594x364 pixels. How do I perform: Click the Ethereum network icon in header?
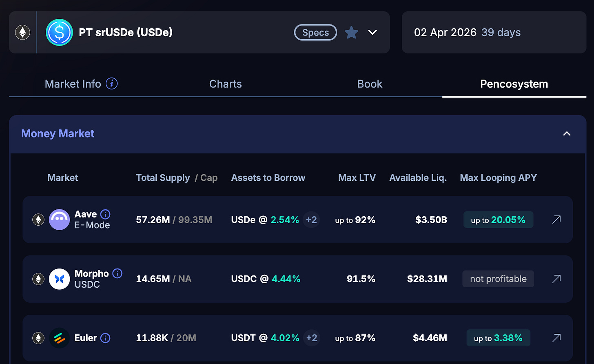click(22, 33)
